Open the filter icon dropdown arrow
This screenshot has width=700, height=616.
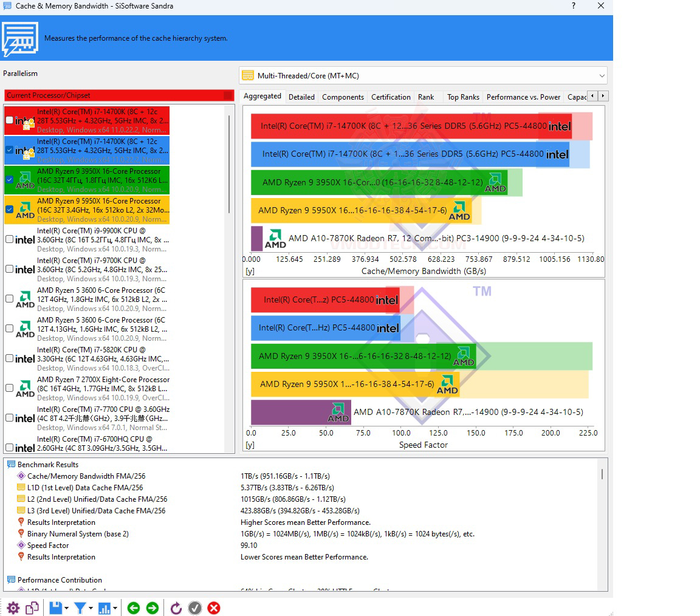[91, 608]
